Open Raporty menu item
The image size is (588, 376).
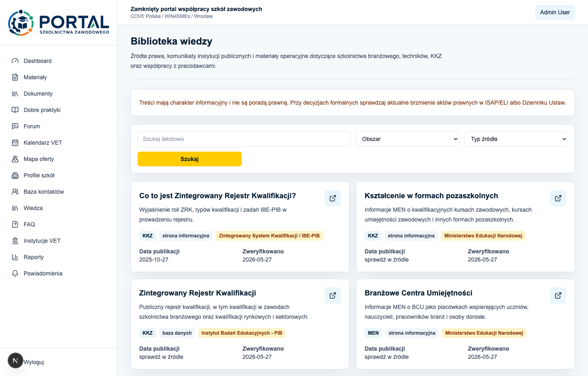click(59, 257)
